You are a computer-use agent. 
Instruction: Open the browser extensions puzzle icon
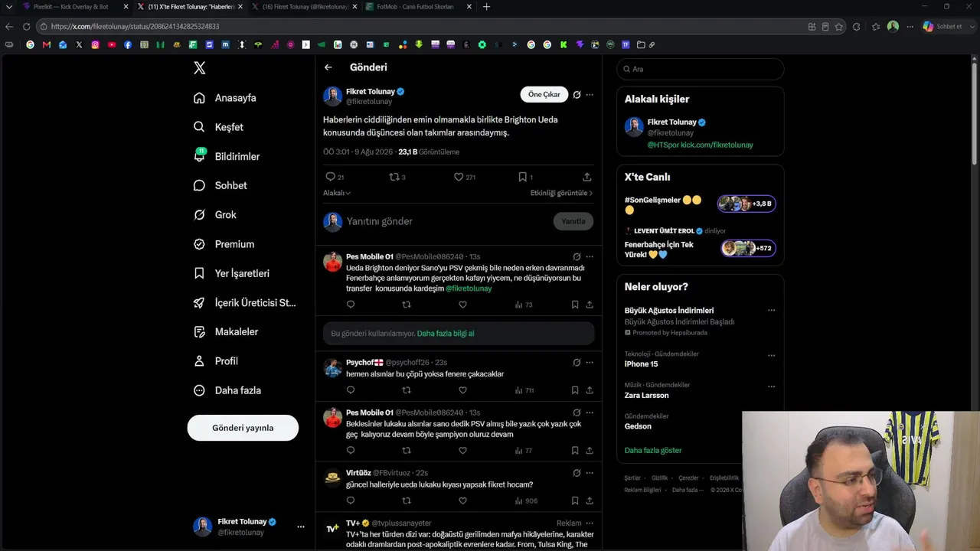856,26
